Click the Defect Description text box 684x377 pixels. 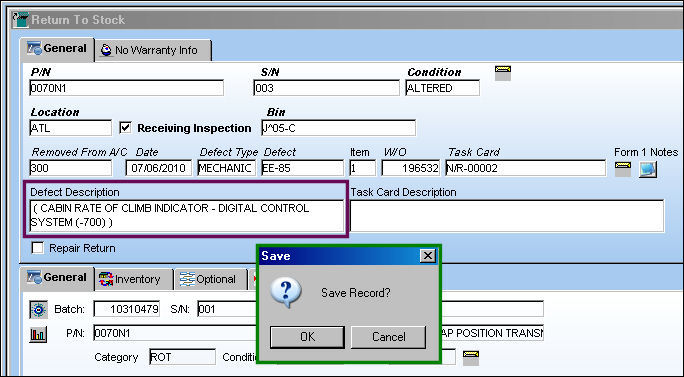pos(187,216)
